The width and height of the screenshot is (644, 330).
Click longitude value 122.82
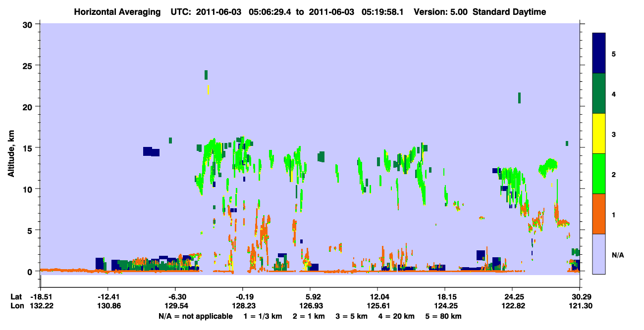(512, 306)
